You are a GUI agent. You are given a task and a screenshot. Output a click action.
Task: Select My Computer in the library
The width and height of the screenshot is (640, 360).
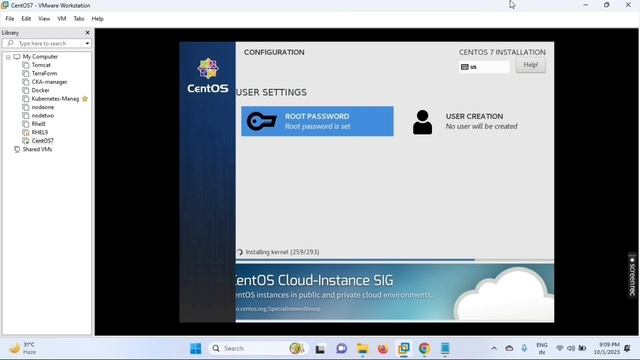[x=40, y=57]
